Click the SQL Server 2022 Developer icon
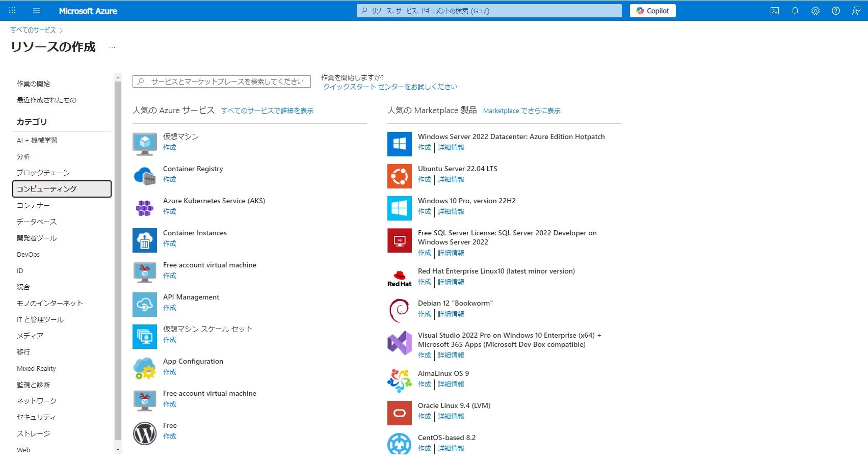This screenshot has height=464, width=868. pyautogui.click(x=400, y=240)
